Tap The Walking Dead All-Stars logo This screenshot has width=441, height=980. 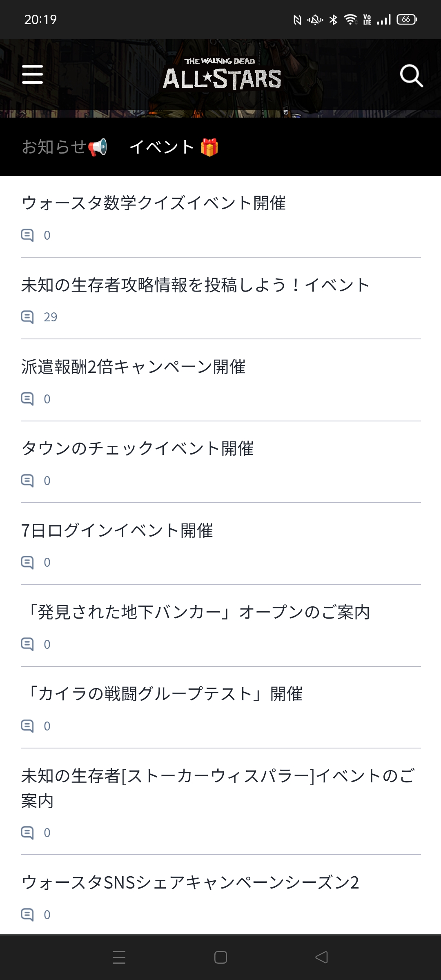pyautogui.click(x=222, y=74)
